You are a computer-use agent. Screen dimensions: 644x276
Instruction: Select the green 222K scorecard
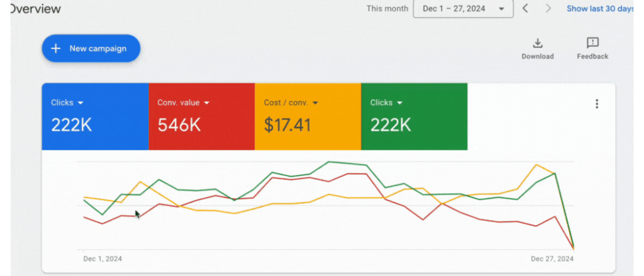click(414, 125)
